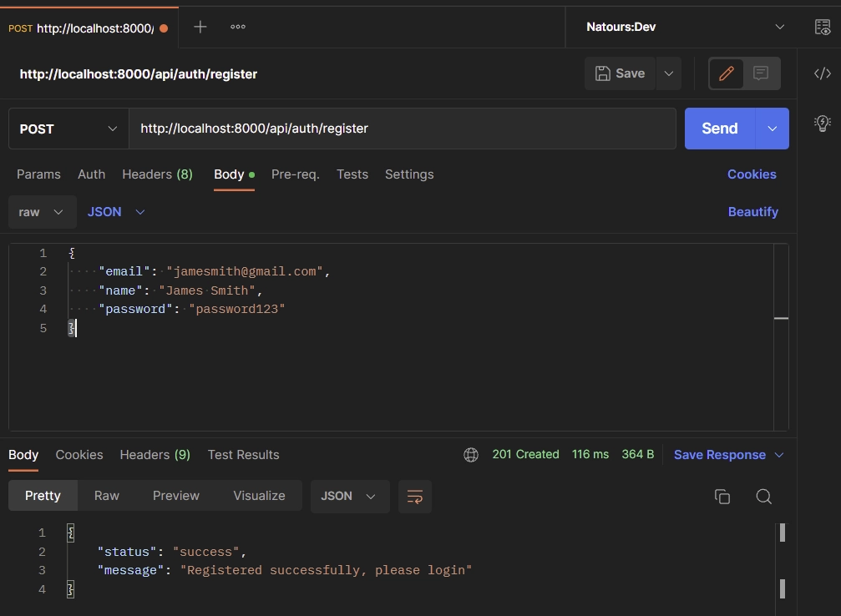
Task: Click the environment quick look eye icon
Action: pyautogui.click(x=822, y=27)
